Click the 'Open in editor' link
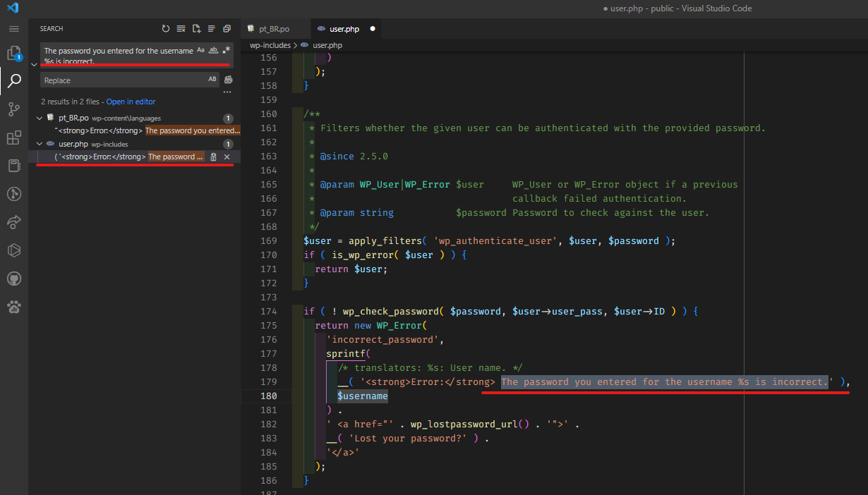Screen dimensions: 868x495 pyautogui.click(x=131, y=102)
